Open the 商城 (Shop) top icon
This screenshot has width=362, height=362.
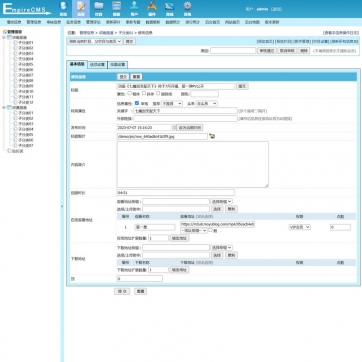[x=170, y=8]
